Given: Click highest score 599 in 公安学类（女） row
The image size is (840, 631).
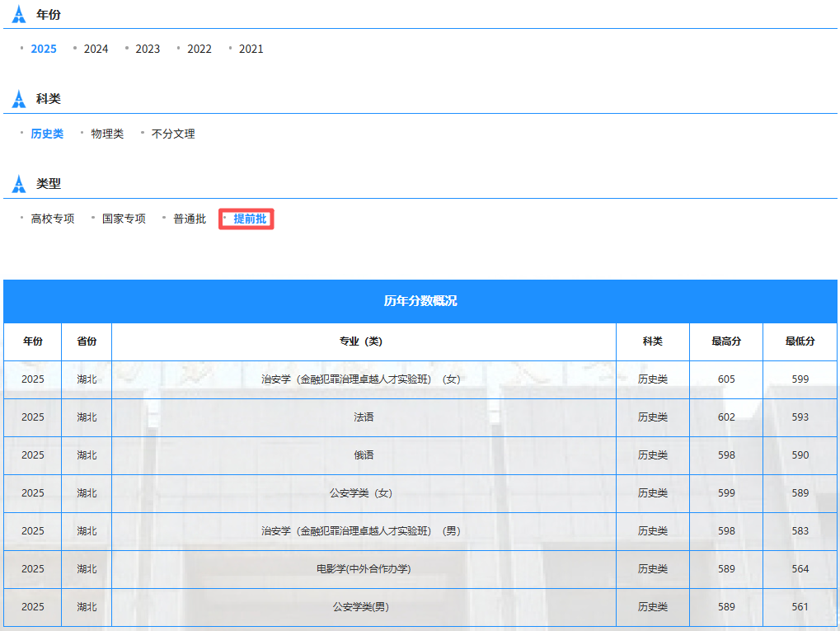Looking at the screenshot, I should 726,494.
